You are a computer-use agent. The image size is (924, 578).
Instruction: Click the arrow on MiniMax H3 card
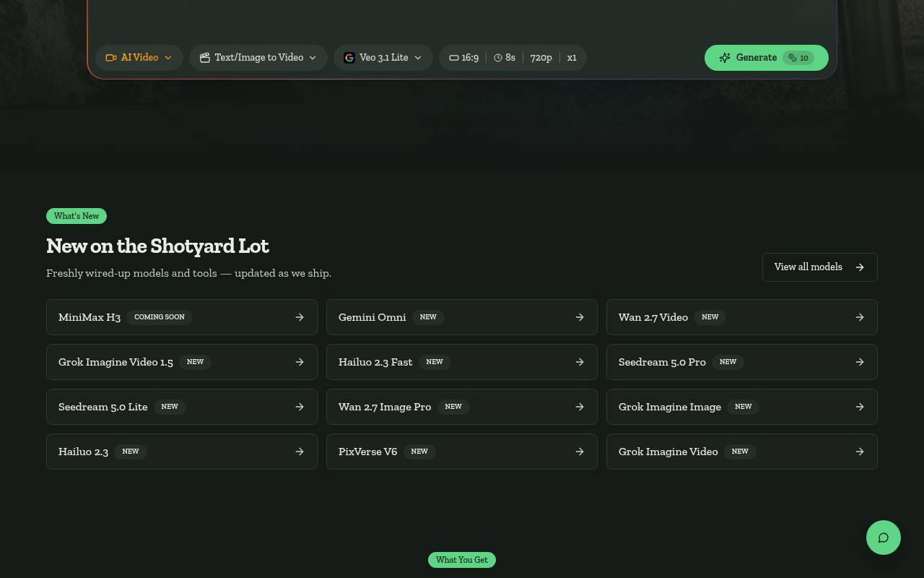coord(300,317)
